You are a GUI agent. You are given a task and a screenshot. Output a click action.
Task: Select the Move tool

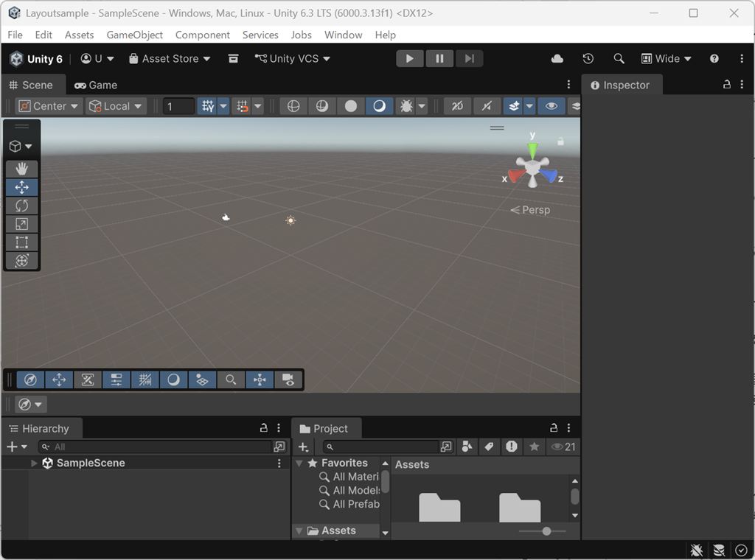[x=21, y=187]
